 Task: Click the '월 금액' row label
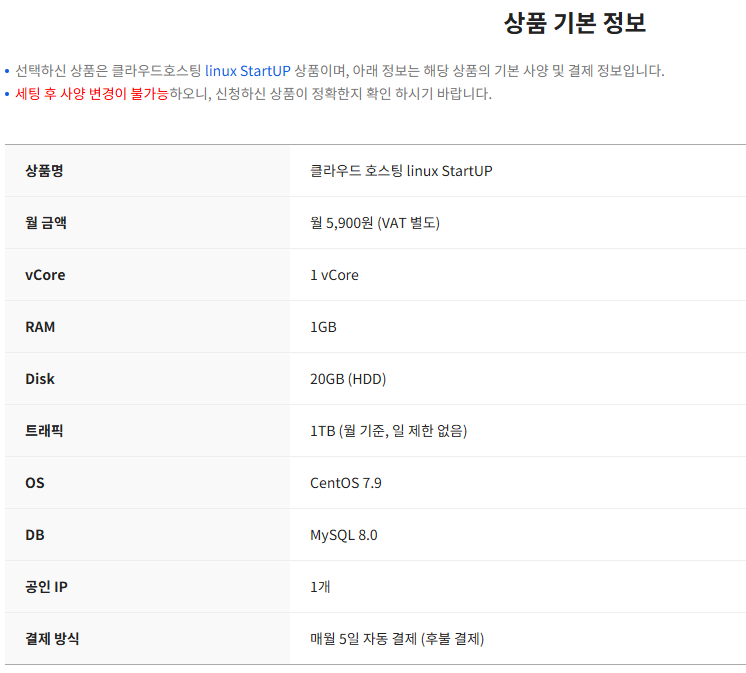click(x=46, y=223)
